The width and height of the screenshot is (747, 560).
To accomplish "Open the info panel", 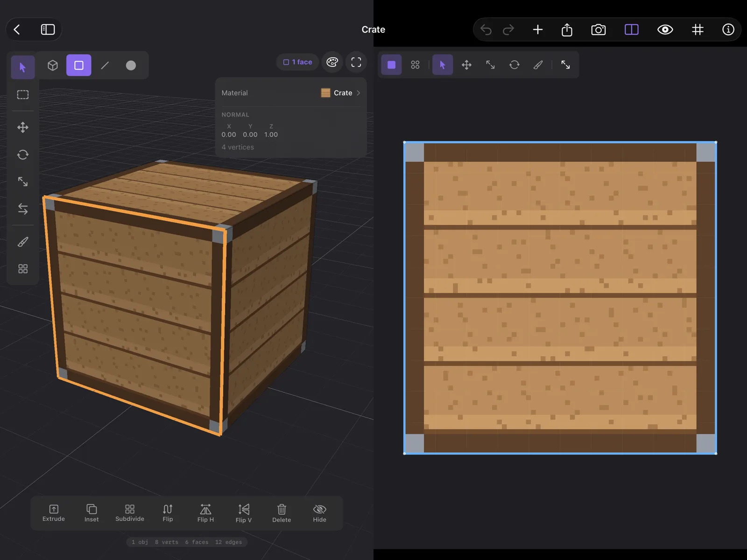I will coord(728,30).
